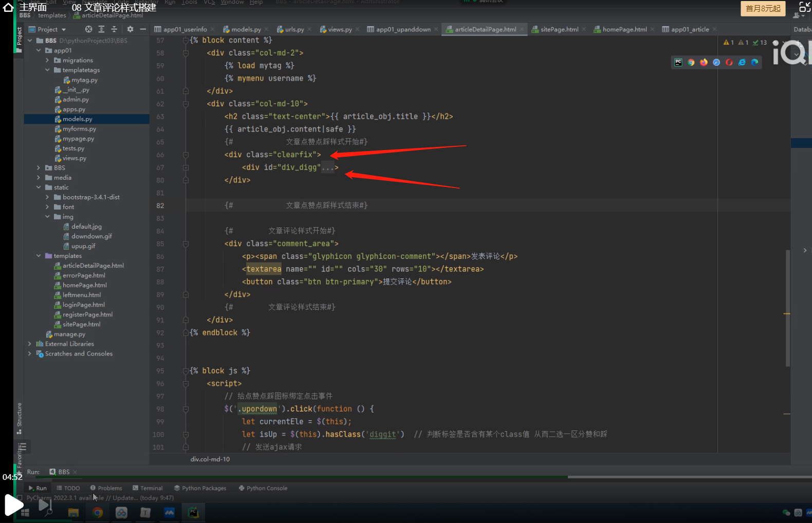This screenshot has height=523, width=812.
Task: Toggle code fold at line 57 block content
Action: (x=186, y=40)
